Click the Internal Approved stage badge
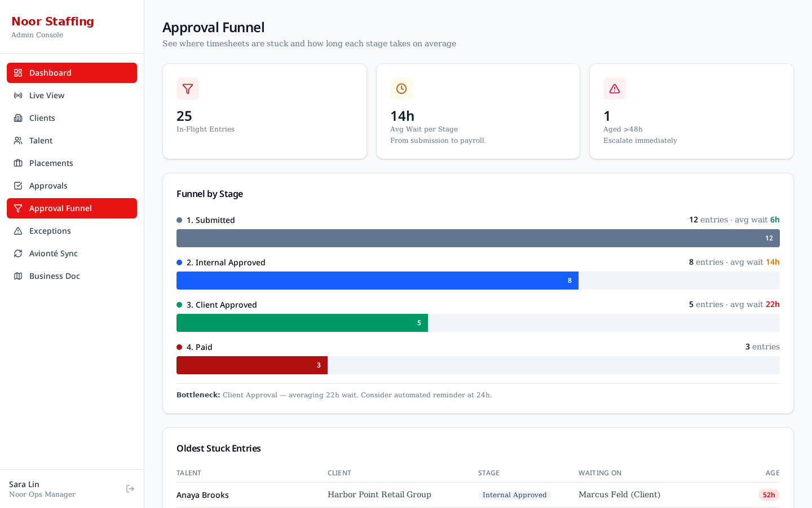The width and height of the screenshot is (812, 508). coord(515,495)
